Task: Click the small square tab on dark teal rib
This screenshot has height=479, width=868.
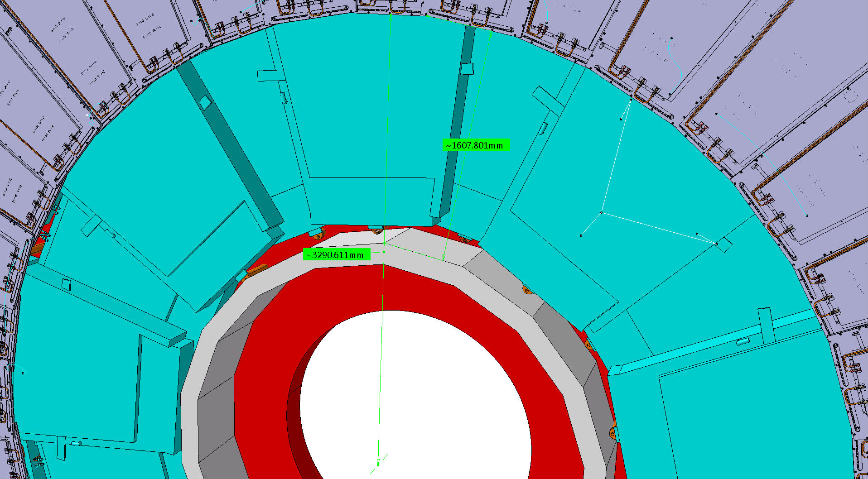Action: tap(467, 69)
